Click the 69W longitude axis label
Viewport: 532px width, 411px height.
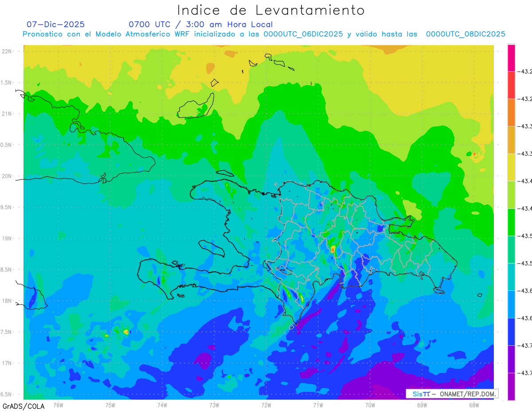[422, 405]
